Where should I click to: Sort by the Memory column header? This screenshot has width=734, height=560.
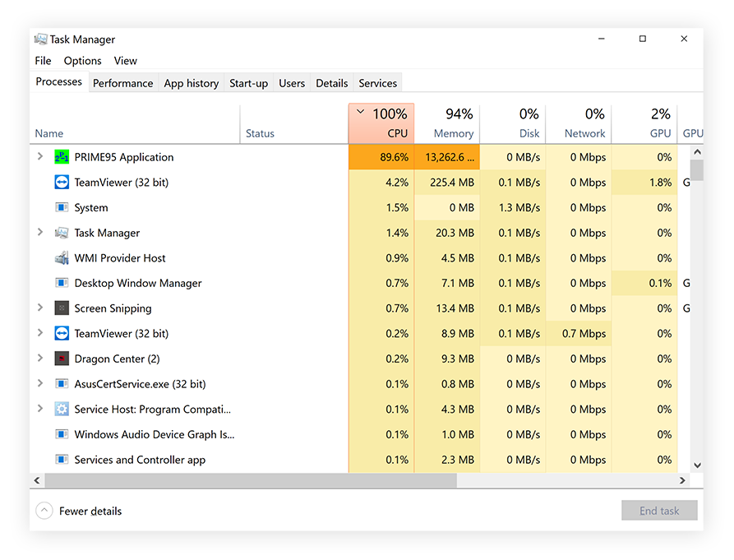[447, 123]
